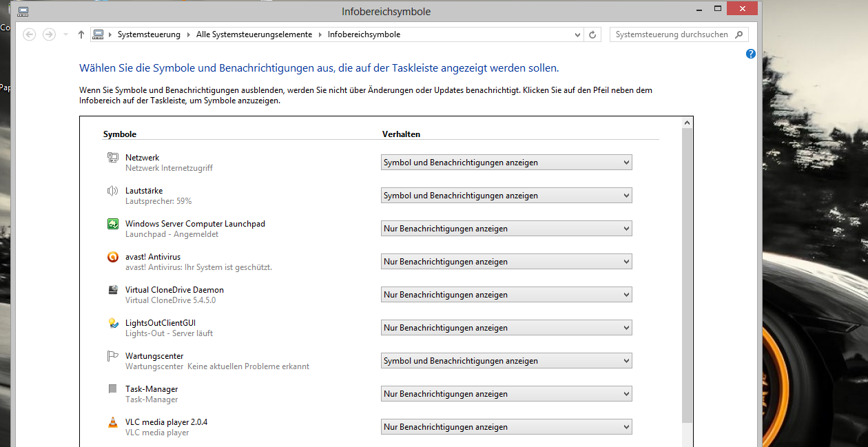Viewport: 868px width, 447px height.
Task: Click the text Lights-Out - Server läuft
Action: click(169, 333)
